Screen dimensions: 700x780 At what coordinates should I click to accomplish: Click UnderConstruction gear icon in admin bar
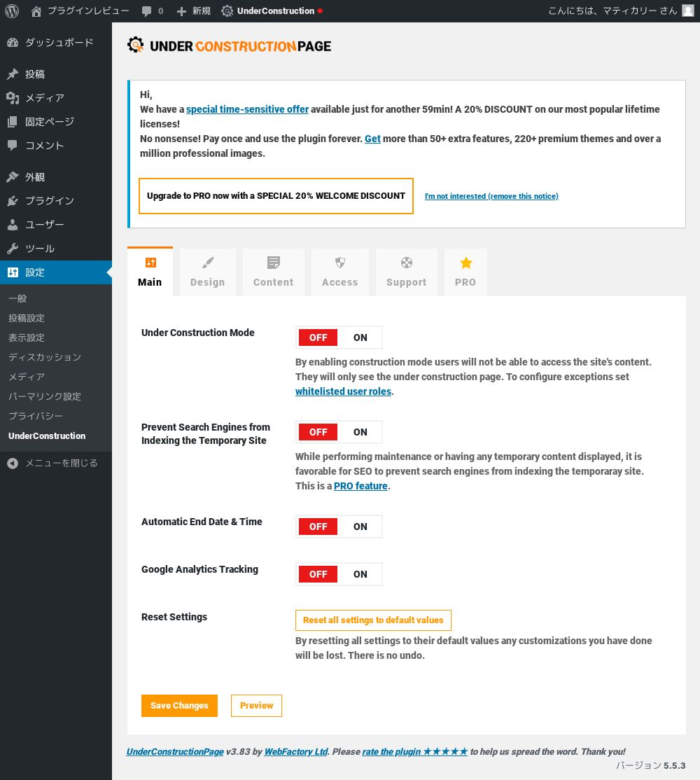click(x=227, y=11)
